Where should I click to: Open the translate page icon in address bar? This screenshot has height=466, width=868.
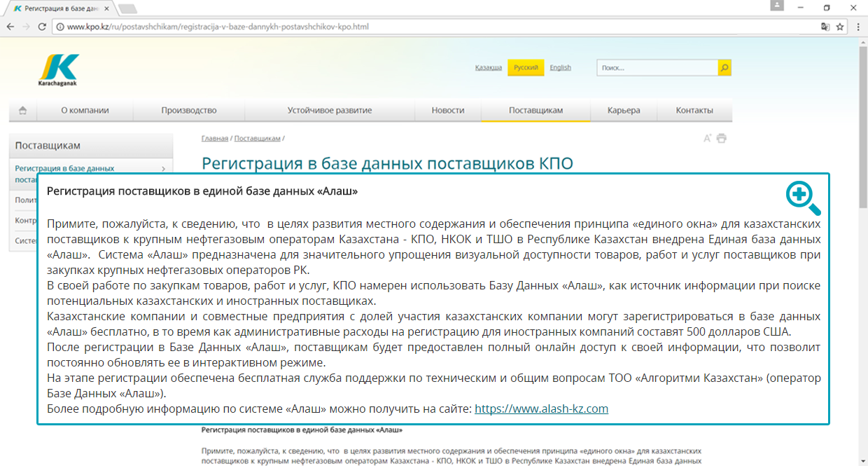click(825, 27)
